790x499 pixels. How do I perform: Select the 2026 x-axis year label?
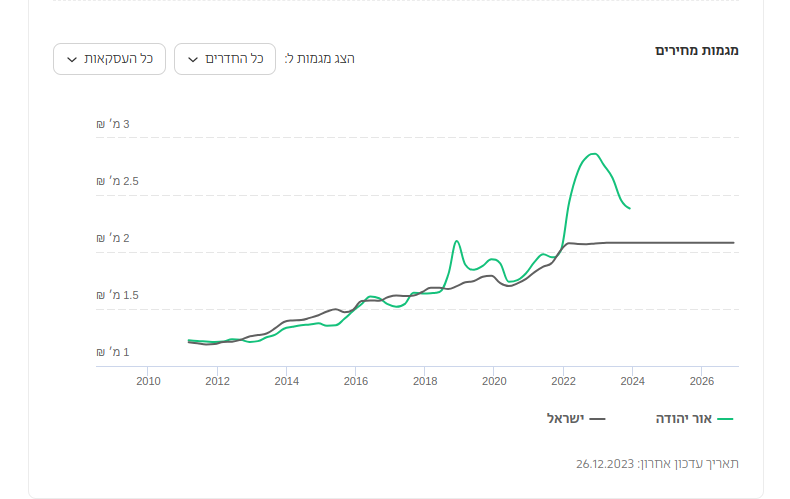(x=701, y=381)
